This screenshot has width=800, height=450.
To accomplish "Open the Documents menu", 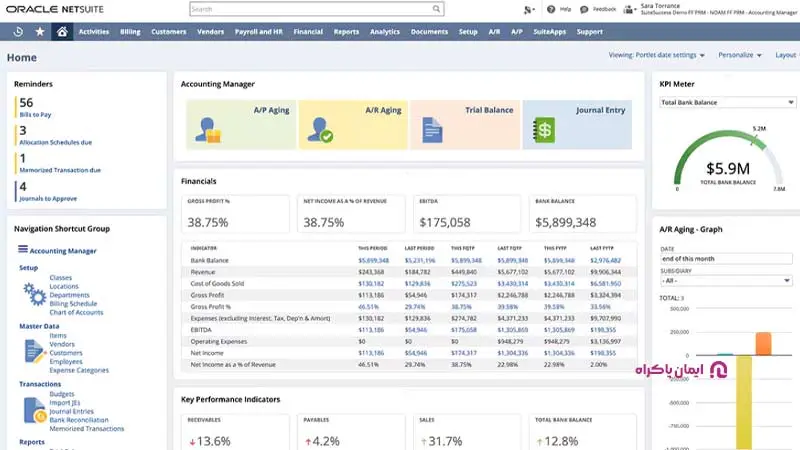I will tap(429, 32).
